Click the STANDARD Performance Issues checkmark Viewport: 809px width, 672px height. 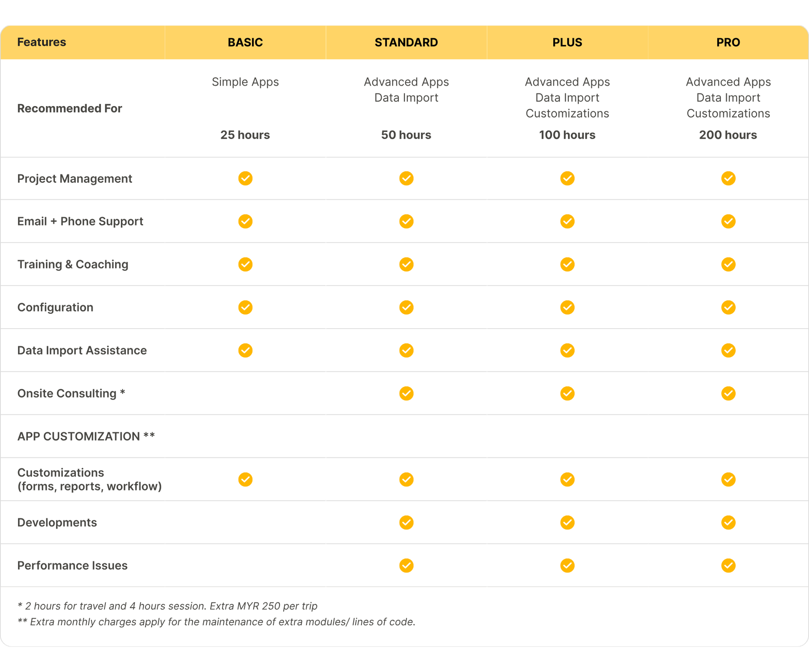tap(406, 565)
